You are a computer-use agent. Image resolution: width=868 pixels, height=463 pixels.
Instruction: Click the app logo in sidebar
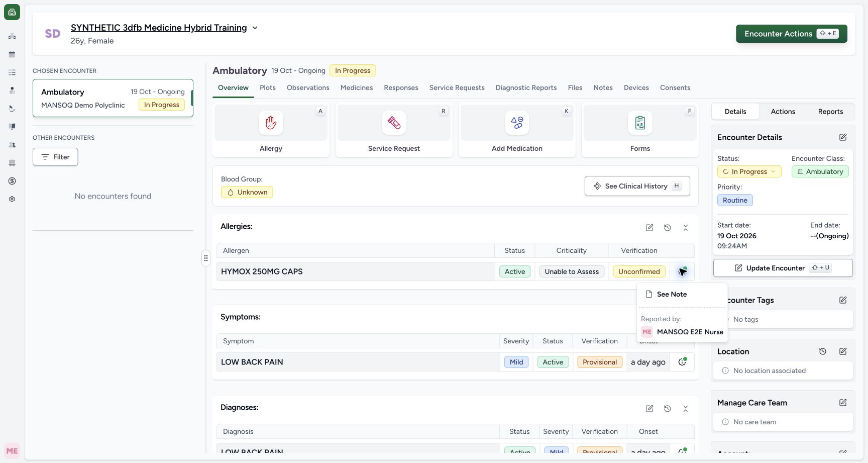coord(12,12)
